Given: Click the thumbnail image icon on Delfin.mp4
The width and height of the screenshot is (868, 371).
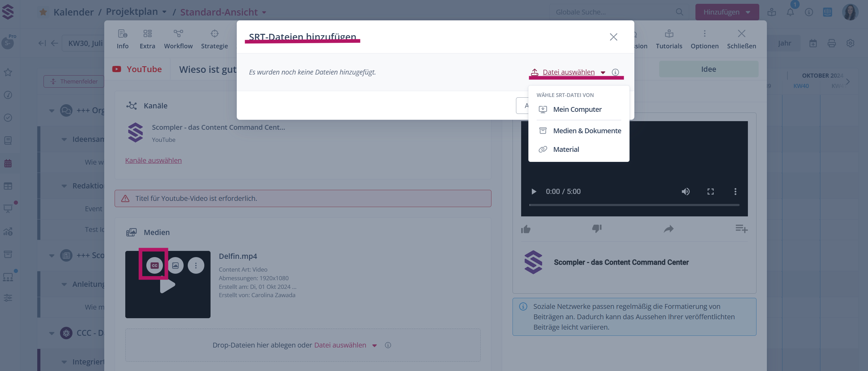Looking at the screenshot, I should tap(175, 265).
